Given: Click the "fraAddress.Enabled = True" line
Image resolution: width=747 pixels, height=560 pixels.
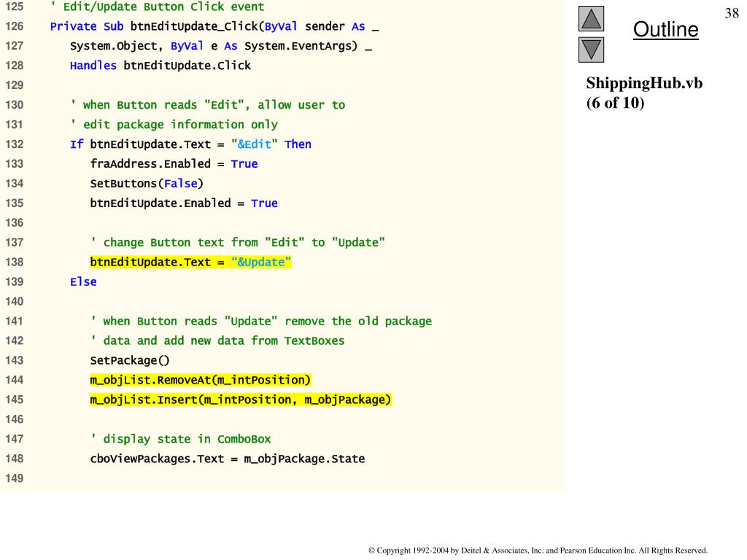Looking at the screenshot, I should point(174,164).
